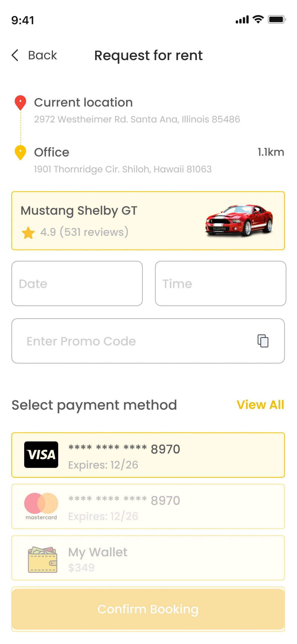Click inside Enter Promo Code field

(148, 341)
